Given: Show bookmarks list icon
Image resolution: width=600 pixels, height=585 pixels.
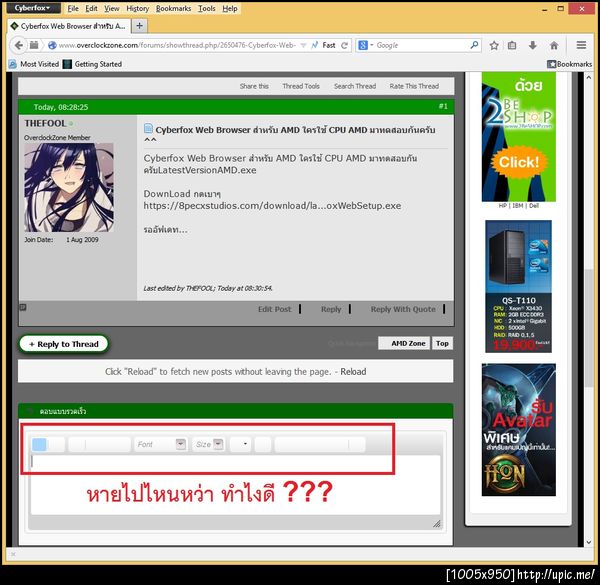Looking at the screenshot, I should [x=512, y=46].
